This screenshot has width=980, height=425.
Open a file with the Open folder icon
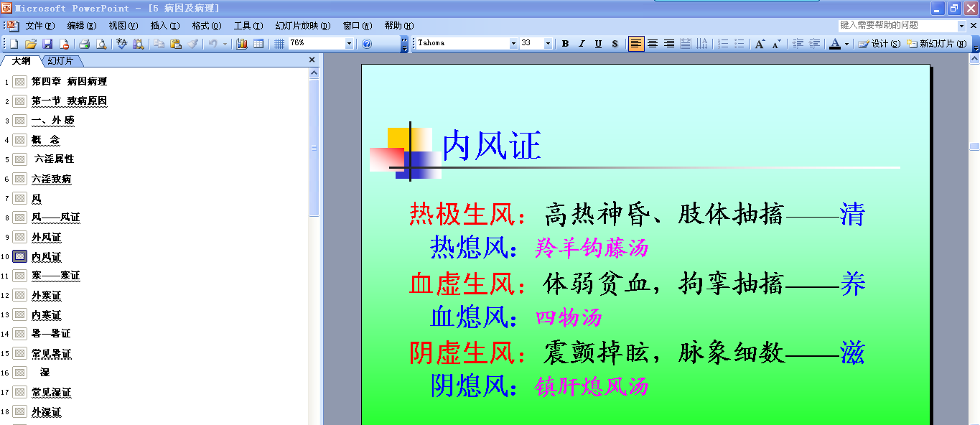coord(30,44)
